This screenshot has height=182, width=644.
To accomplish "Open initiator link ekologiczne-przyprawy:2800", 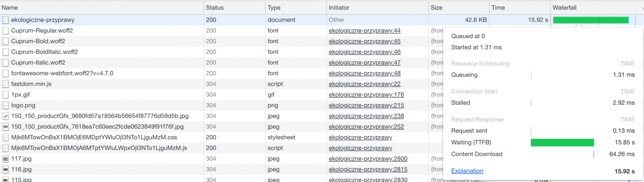I will coord(368,158).
